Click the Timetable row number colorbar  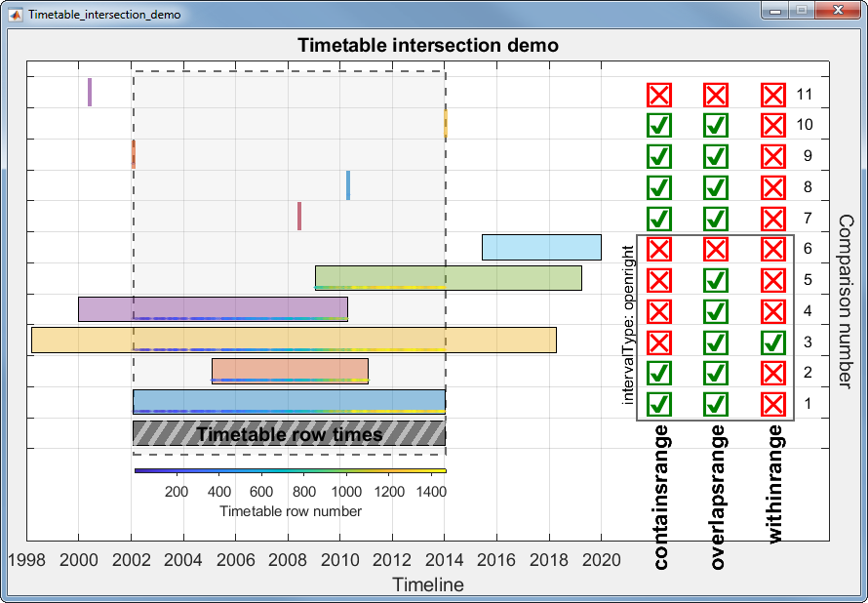[x=290, y=471]
